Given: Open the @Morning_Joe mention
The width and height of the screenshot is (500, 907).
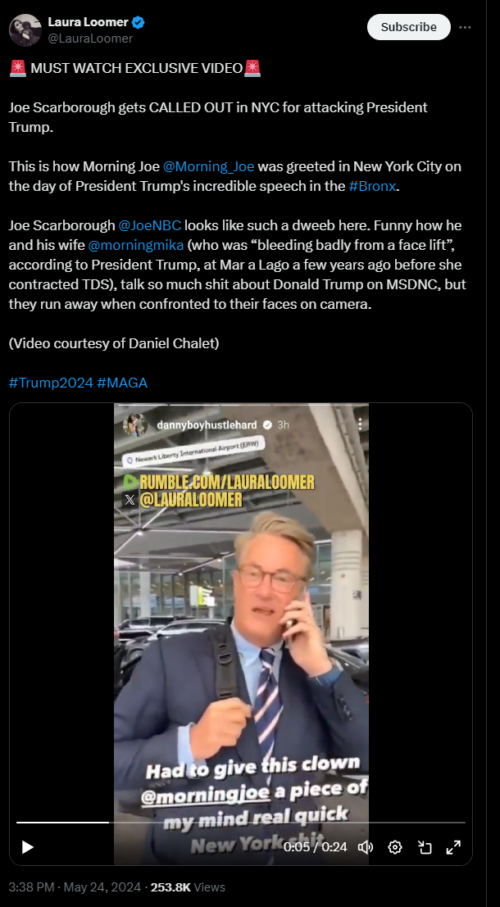Looking at the screenshot, I should 208,167.
